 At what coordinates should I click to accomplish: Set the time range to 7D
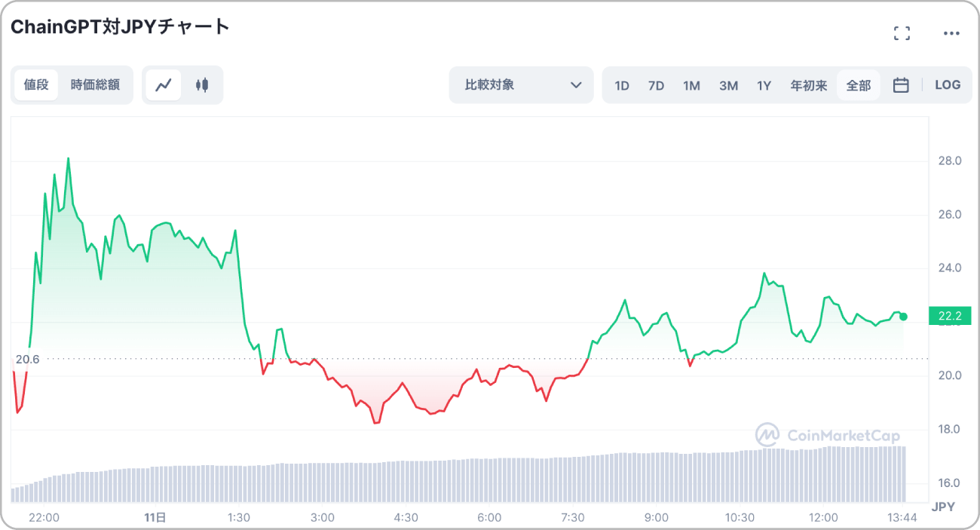(x=657, y=85)
